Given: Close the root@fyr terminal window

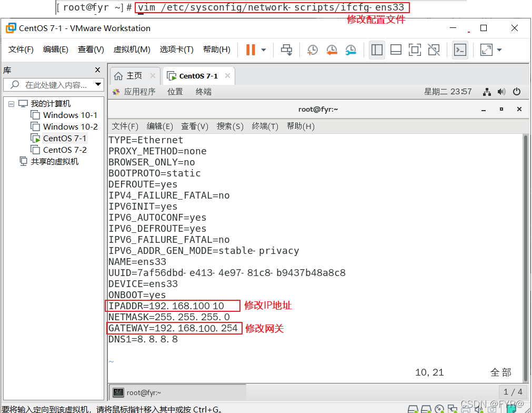Looking at the screenshot, I should pyautogui.click(x=519, y=109).
